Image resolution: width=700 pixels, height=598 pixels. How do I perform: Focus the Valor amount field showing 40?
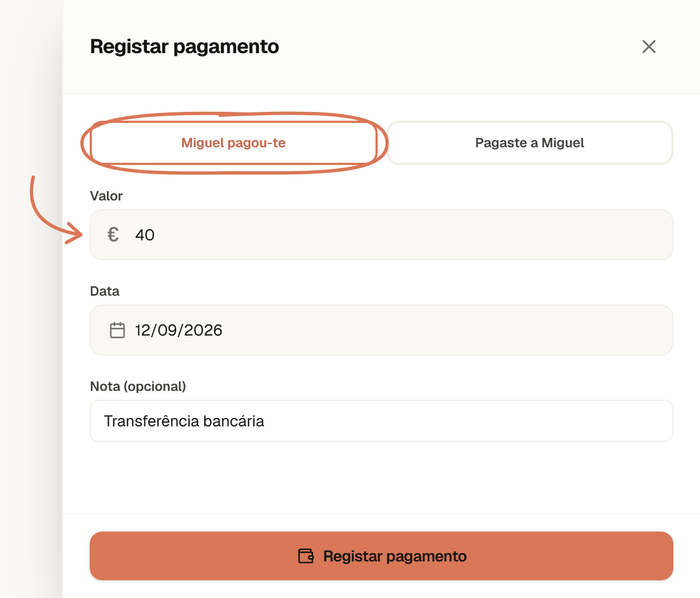(x=382, y=235)
